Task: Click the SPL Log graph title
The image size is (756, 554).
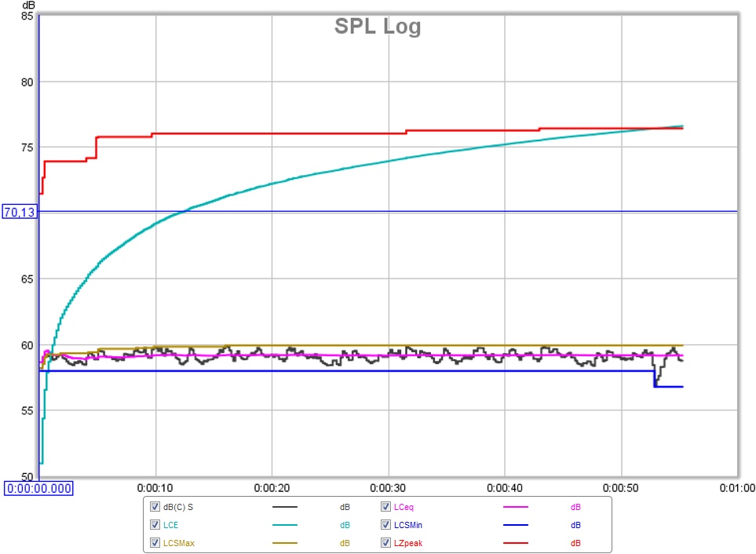Action: tap(378, 27)
